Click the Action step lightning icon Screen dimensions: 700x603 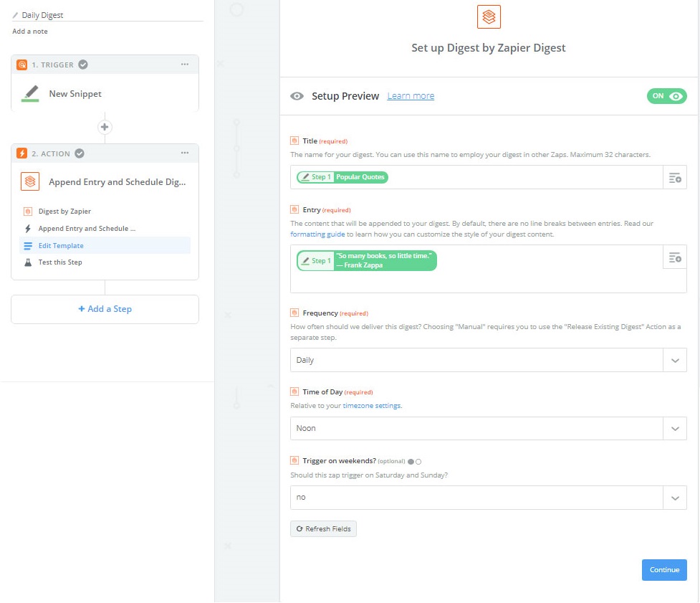tap(21, 153)
